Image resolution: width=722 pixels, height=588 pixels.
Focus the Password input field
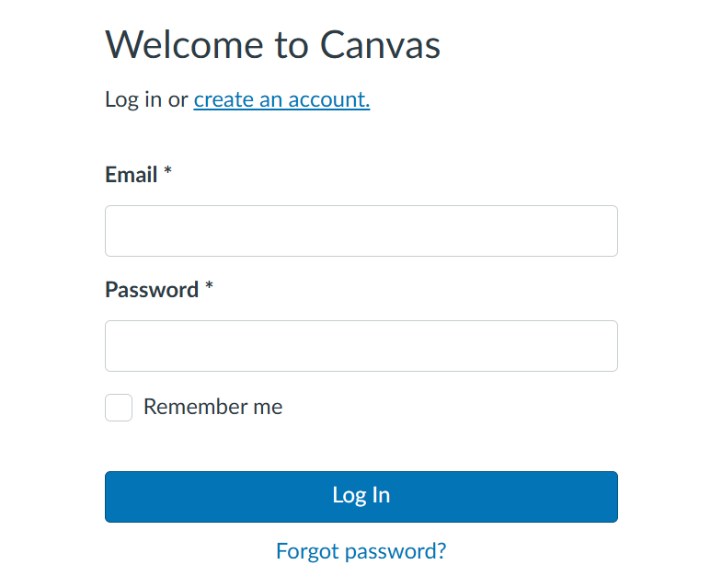361,346
